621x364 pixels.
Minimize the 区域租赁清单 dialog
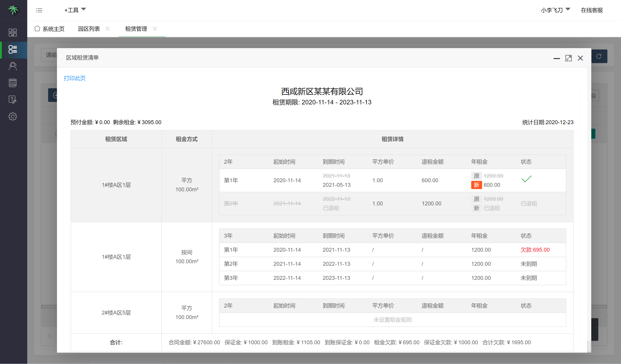(557, 58)
